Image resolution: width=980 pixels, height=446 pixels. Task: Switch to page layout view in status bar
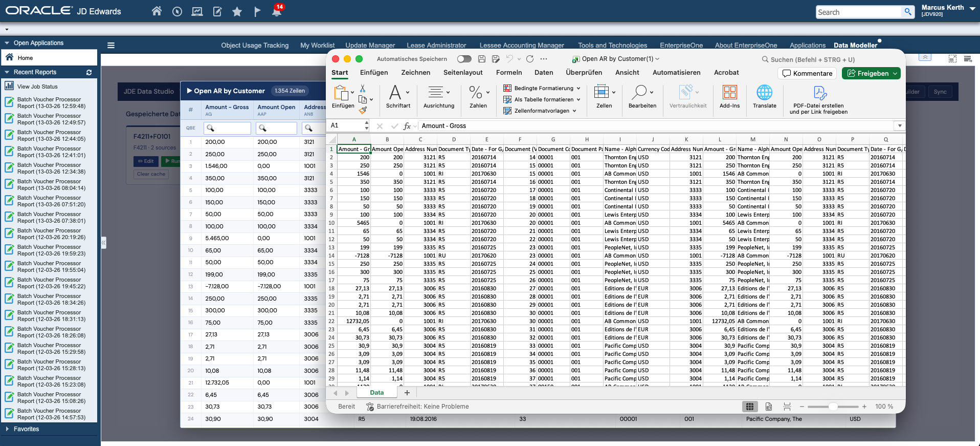tap(769, 407)
